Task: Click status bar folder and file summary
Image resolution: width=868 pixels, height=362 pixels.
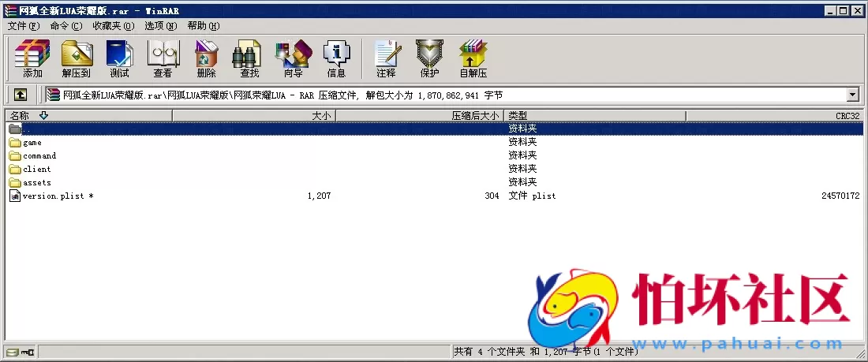Action: tap(546, 352)
